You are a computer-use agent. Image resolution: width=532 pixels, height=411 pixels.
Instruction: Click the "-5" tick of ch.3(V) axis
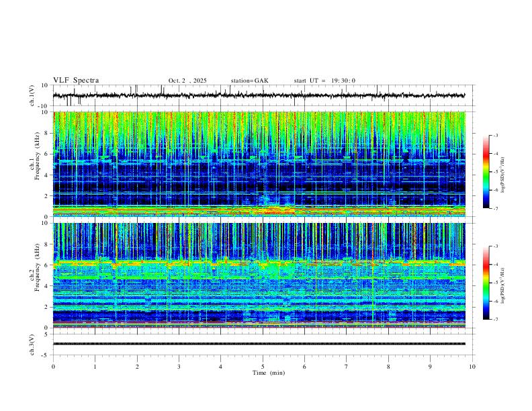click(x=46, y=355)
